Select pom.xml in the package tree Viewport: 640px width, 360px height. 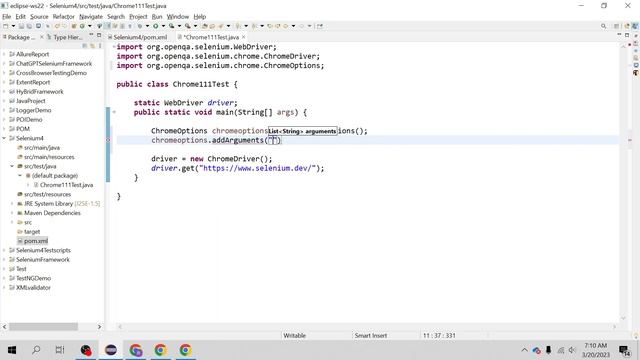[x=36, y=241]
